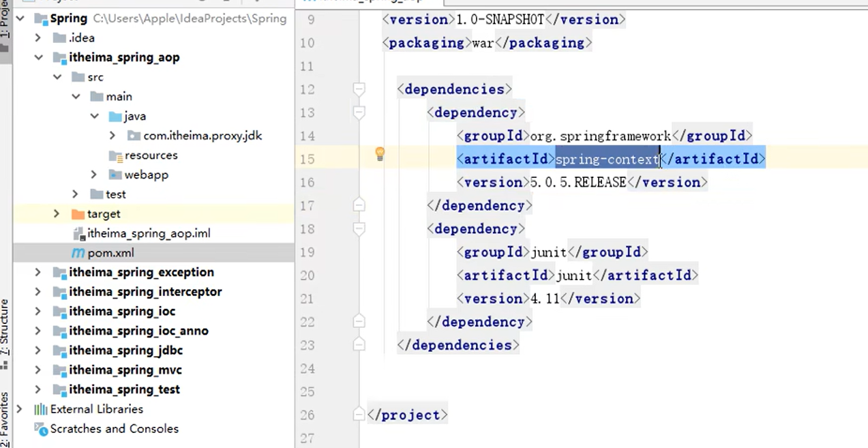Switch to the editor tab at the top
This screenshot has height=448, width=868.
pyautogui.click(x=368, y=2)
